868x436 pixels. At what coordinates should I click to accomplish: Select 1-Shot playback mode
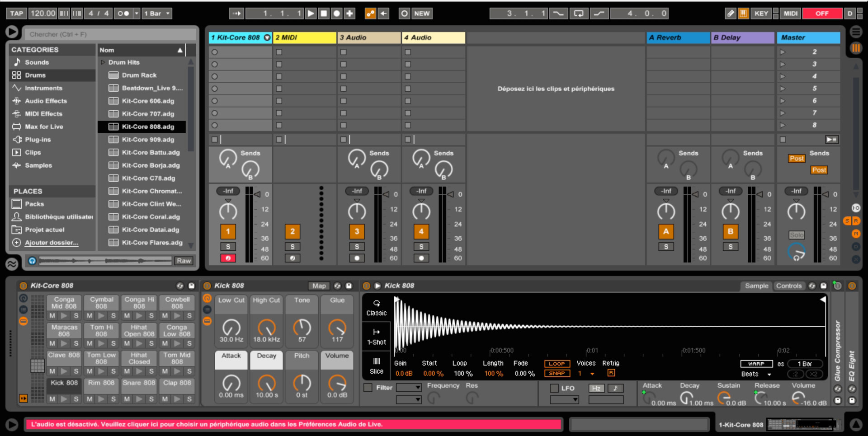click(377, 337)
